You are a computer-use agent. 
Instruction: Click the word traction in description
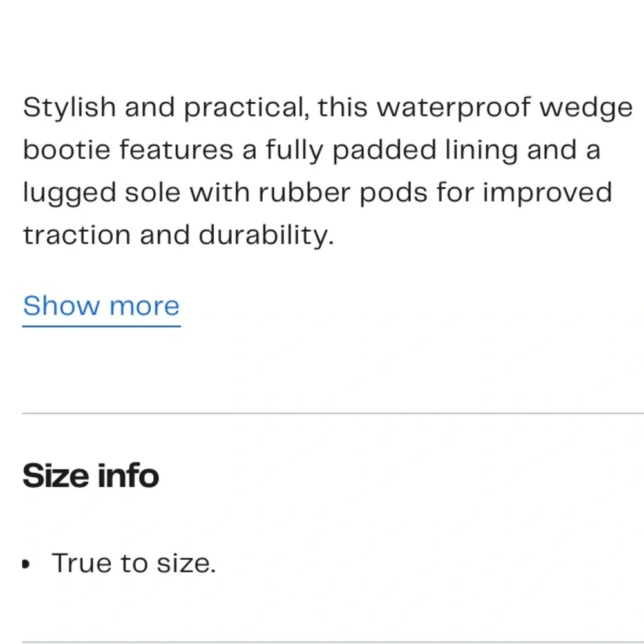[x=77, y=235]
